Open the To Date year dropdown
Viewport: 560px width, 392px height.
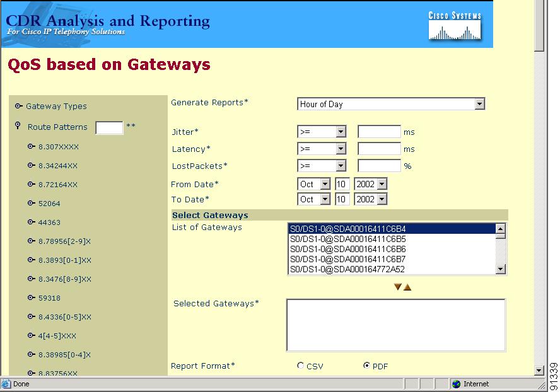click(x=382, y=199)
